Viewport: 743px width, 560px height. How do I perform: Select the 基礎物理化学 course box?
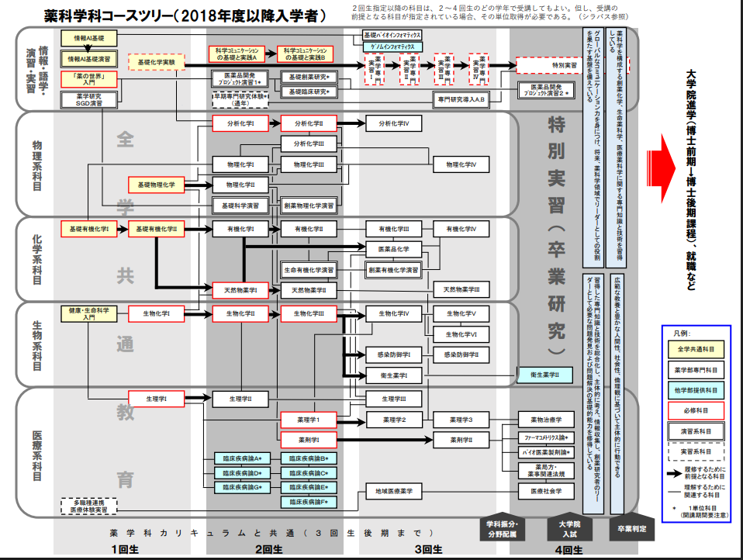pos(156,185)
